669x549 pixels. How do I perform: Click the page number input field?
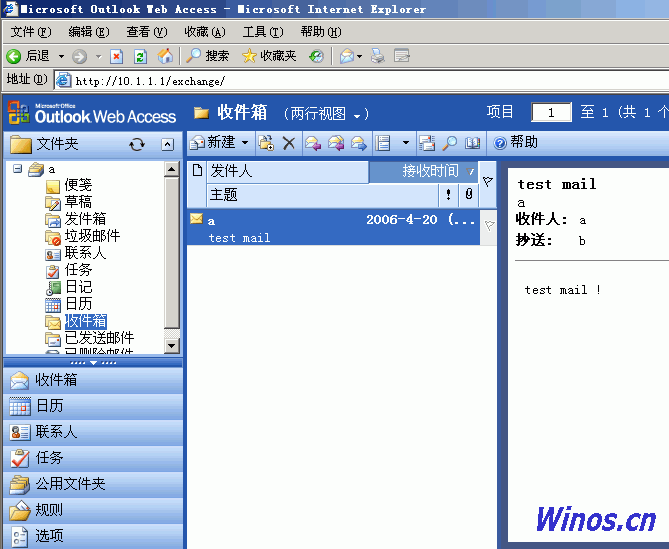coord(551,113)
